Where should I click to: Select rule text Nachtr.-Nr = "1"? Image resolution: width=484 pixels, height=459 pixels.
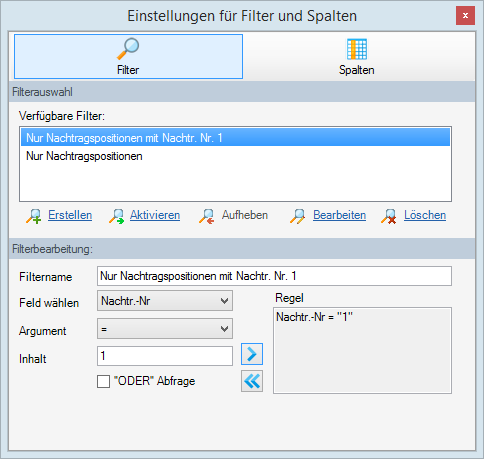pos(314,317)
